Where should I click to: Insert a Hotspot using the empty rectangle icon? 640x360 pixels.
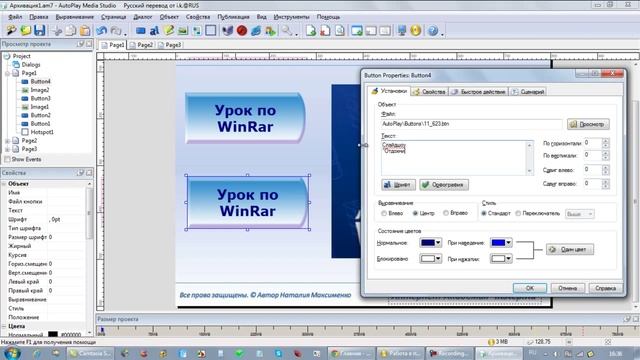coord(211,31)
